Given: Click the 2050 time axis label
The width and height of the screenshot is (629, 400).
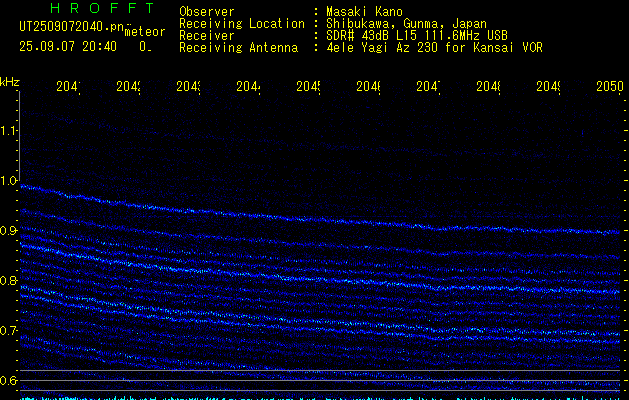Looking at the screenshot, I should click(610, 86).
